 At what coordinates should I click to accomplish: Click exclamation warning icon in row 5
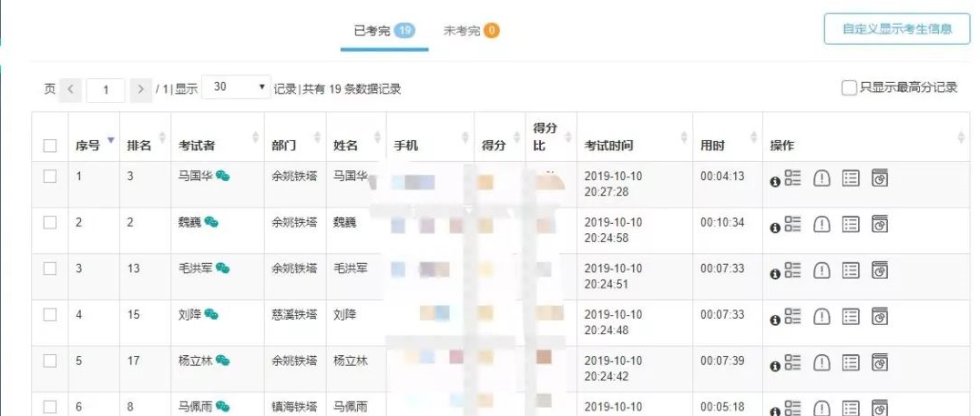click(x=822, y=362)
